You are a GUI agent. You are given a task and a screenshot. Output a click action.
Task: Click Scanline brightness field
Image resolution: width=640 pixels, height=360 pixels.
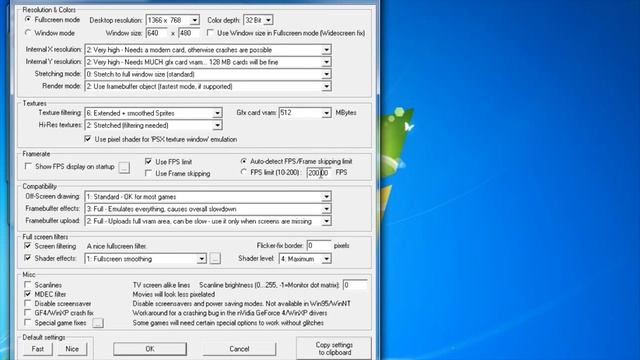[355, 285]
